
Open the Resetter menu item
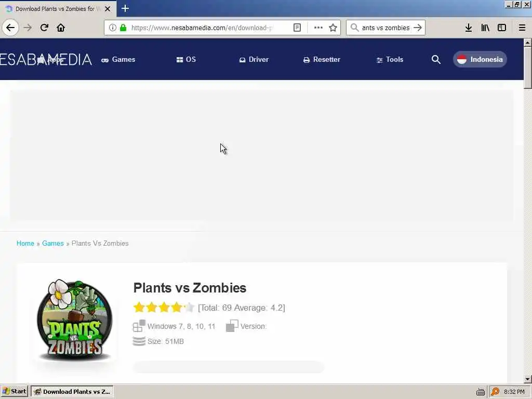click(x=322, y=59)
